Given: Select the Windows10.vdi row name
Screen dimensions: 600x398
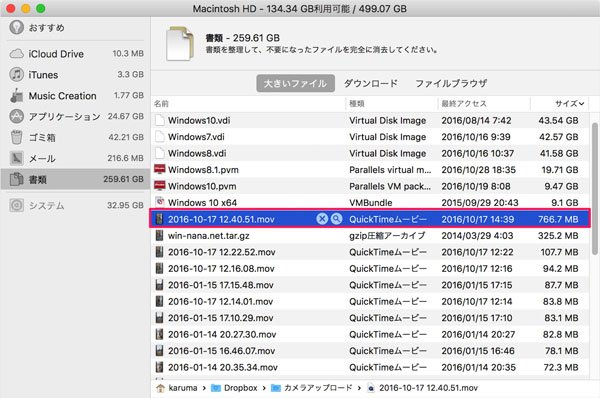Looking at the screenshot, I should [x=199, y=120].
